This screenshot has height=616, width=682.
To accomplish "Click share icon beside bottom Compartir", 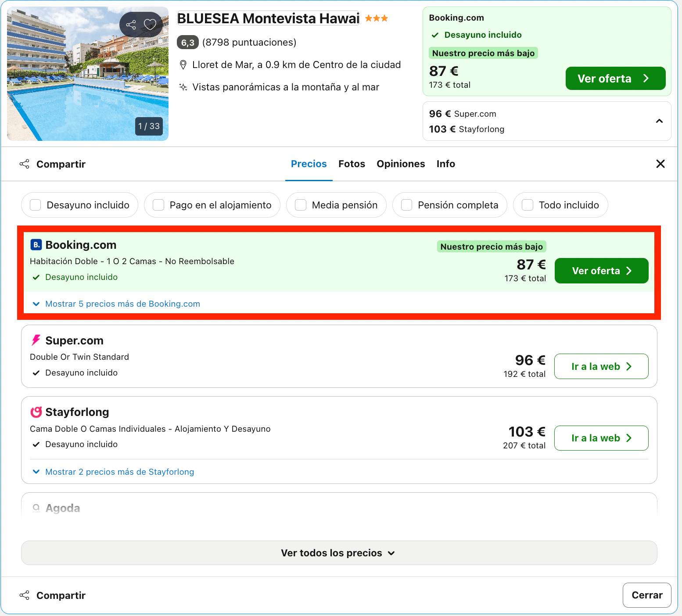I will pos(25,595).
